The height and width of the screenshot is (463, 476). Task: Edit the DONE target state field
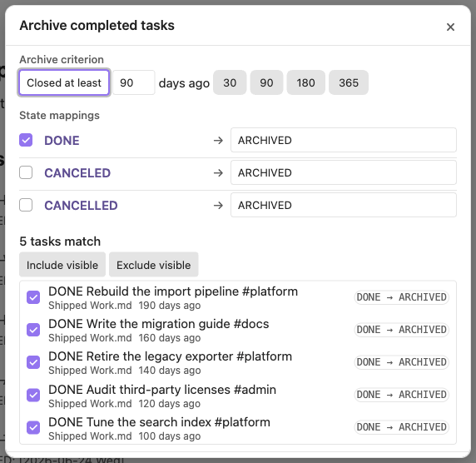(344, 140)
